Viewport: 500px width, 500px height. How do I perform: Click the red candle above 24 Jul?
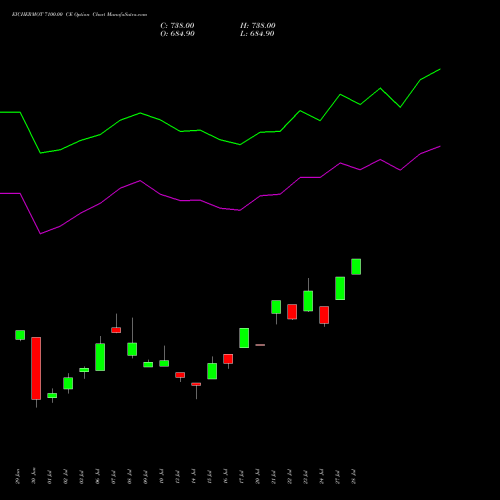click(x=324, y=315)
